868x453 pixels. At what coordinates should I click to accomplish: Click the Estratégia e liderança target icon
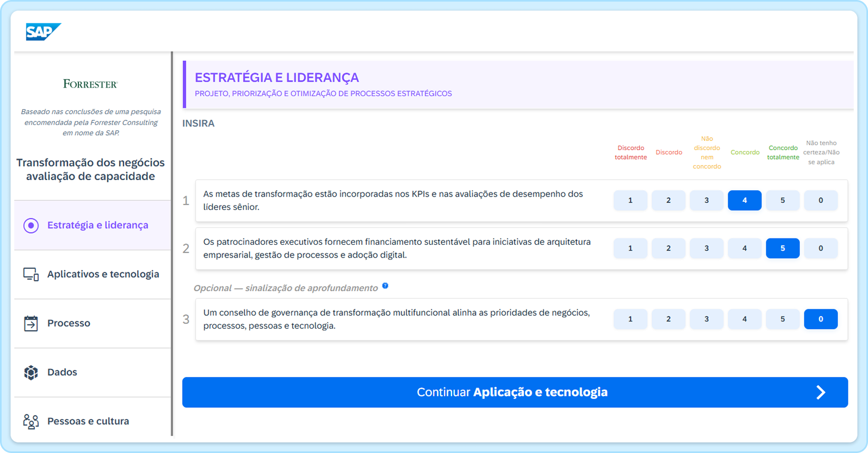pos(31,225)
